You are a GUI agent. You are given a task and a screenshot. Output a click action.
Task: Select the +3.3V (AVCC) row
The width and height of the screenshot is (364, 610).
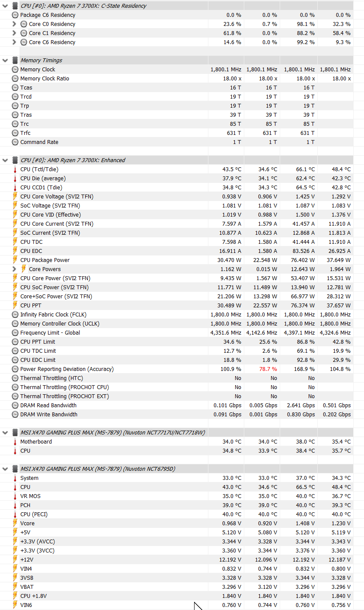[177, 542]
